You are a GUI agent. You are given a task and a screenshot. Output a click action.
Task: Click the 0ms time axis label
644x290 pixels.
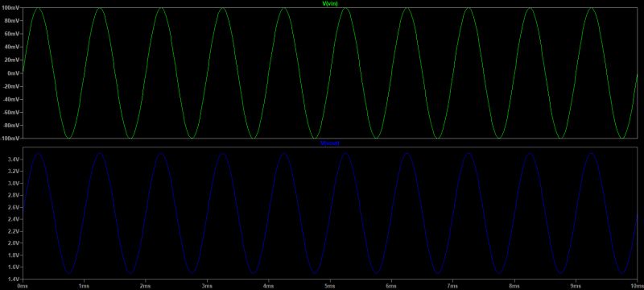[23, 286]
